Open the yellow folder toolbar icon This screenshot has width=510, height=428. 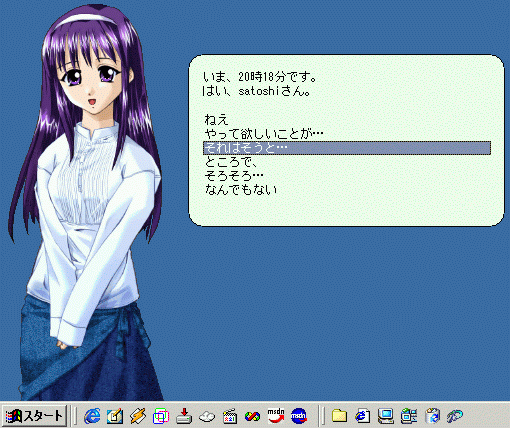point(339,416)
